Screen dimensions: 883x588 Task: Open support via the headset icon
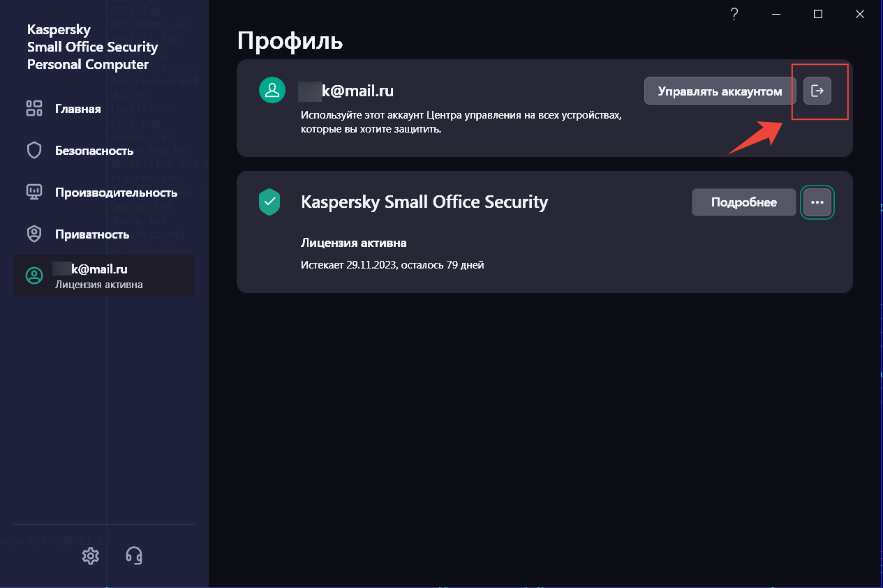[x=134, y=556]
